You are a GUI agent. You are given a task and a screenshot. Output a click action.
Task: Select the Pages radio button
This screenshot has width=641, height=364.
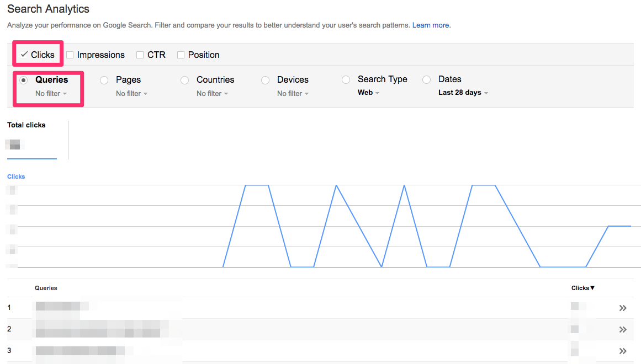click(x=104, y=80)
